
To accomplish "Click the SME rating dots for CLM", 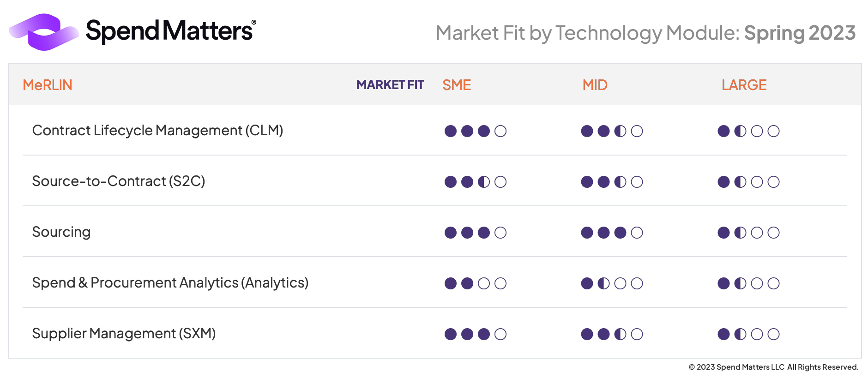I will click(475, 131).
